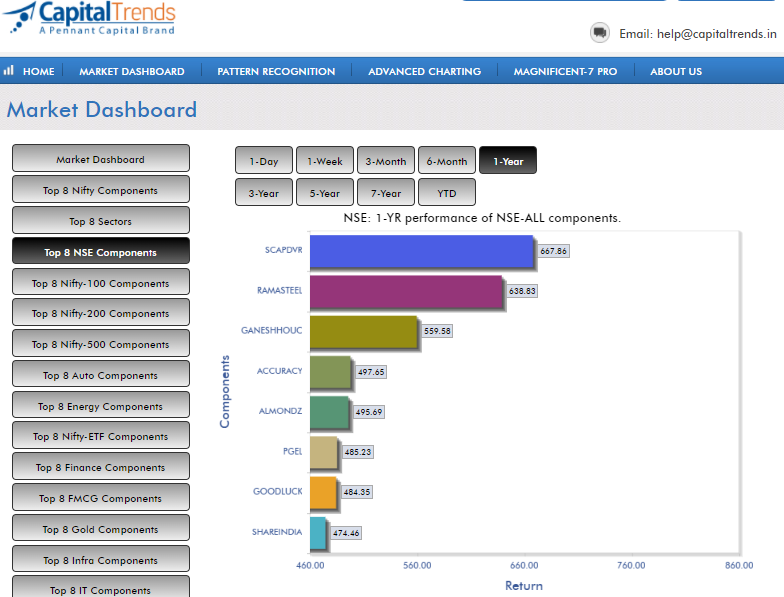Open MARKET DASHBOARD in navigation bar
The height and width of the screenshot is (597, 784).
point(132,72)
